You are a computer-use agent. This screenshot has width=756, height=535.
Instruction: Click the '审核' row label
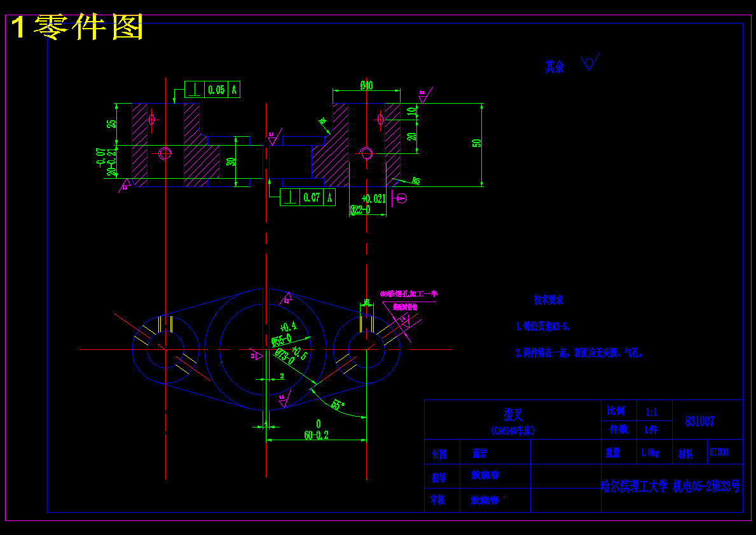point(439,500)
